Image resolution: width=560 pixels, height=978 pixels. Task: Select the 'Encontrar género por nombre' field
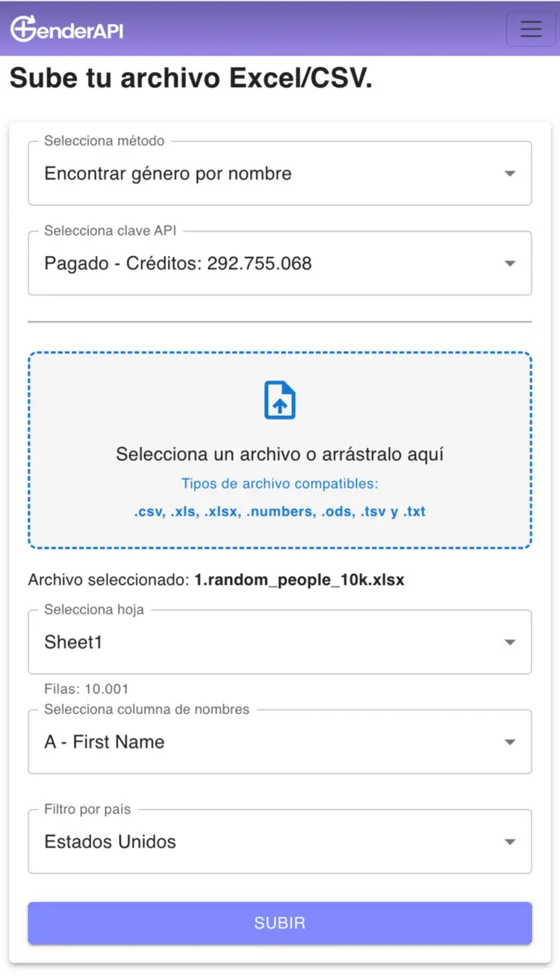[168, 174]
